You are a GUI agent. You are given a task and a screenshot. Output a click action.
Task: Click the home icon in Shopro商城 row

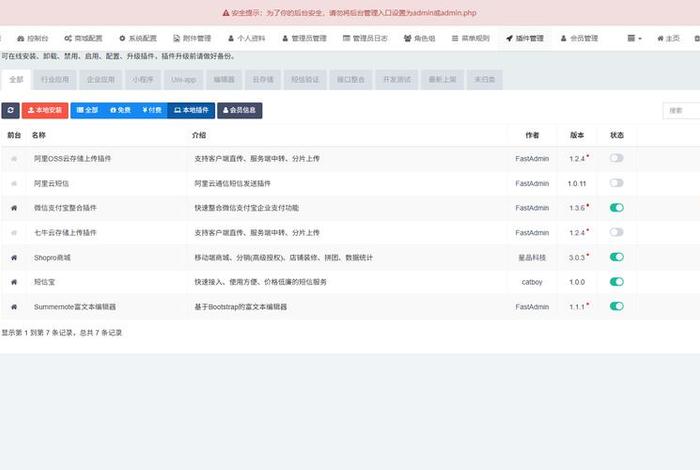pyautogui.click(x=14, y=257)
